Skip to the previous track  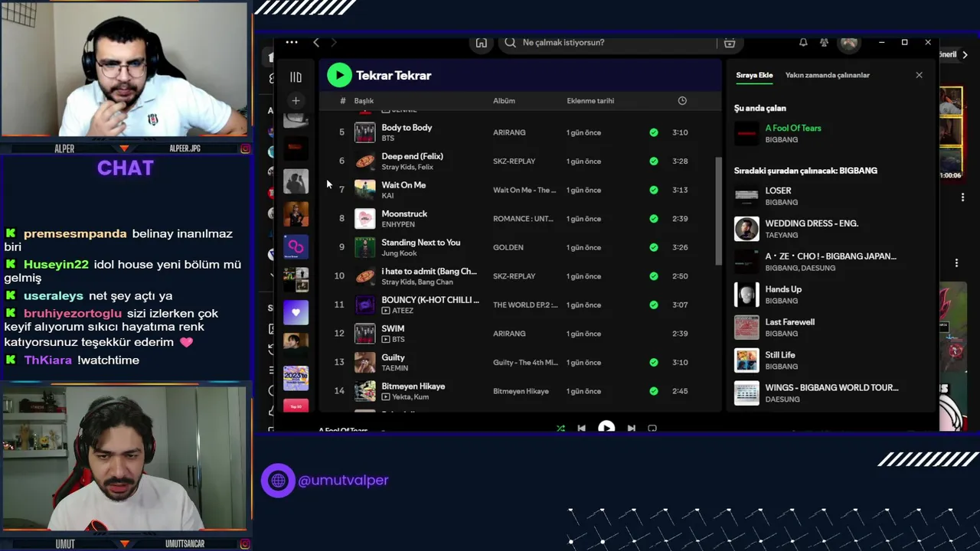coord(581,429)
